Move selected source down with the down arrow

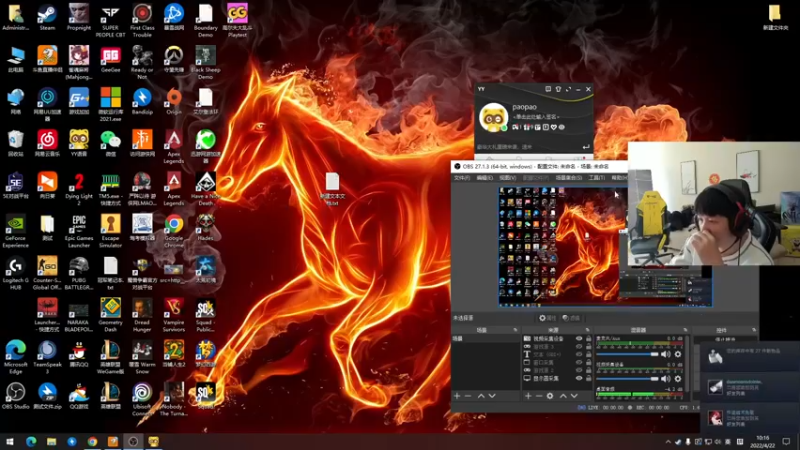[574, 396]
